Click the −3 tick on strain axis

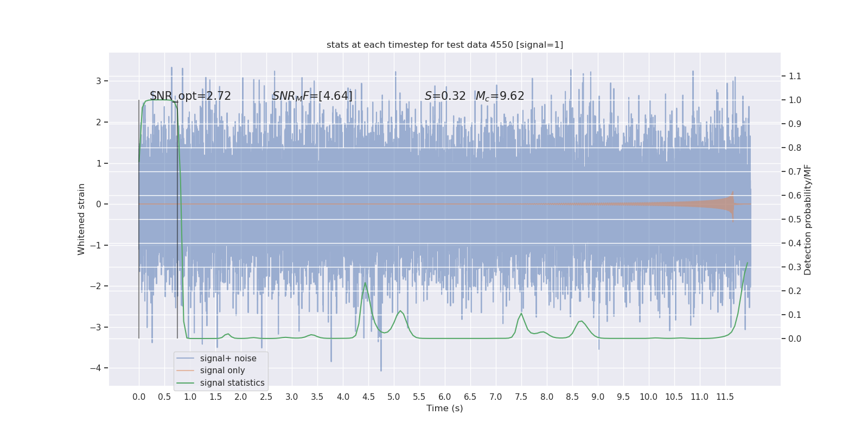click(95, 327)
